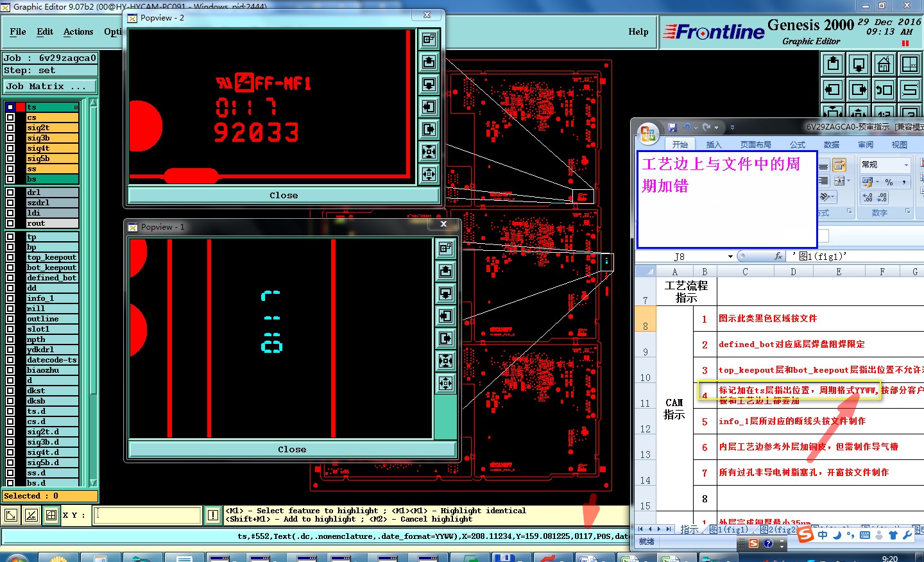Toggle visibility checkbox for layer sig2t
The image size is (924, 562).
10,128
